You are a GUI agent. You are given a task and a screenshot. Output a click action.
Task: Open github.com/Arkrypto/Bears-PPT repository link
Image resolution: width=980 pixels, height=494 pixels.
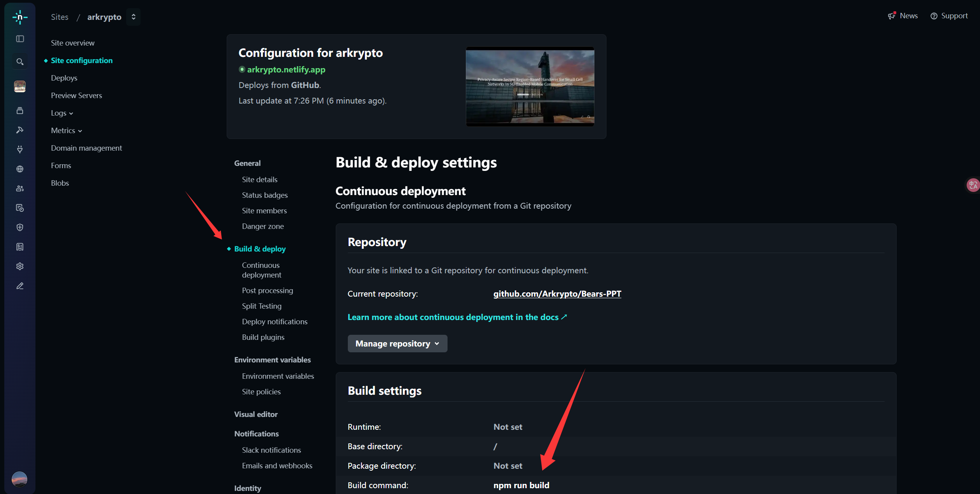point(557,294)
